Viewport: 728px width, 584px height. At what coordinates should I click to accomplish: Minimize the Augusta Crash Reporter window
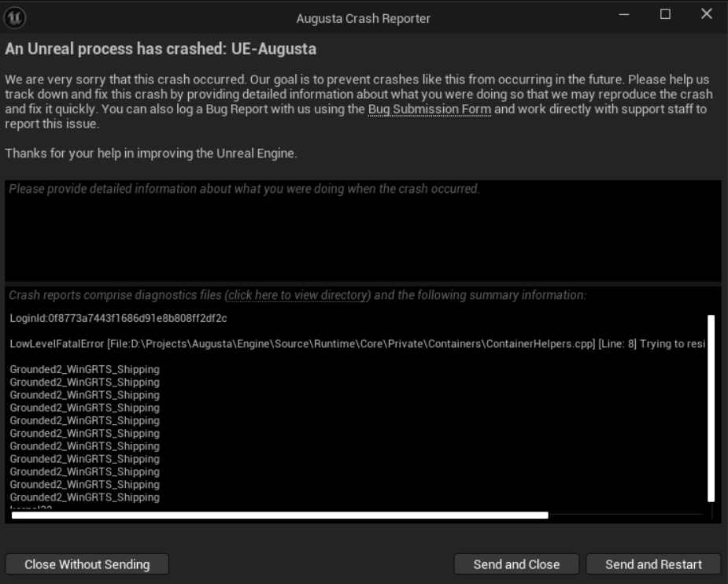(624, 14)
